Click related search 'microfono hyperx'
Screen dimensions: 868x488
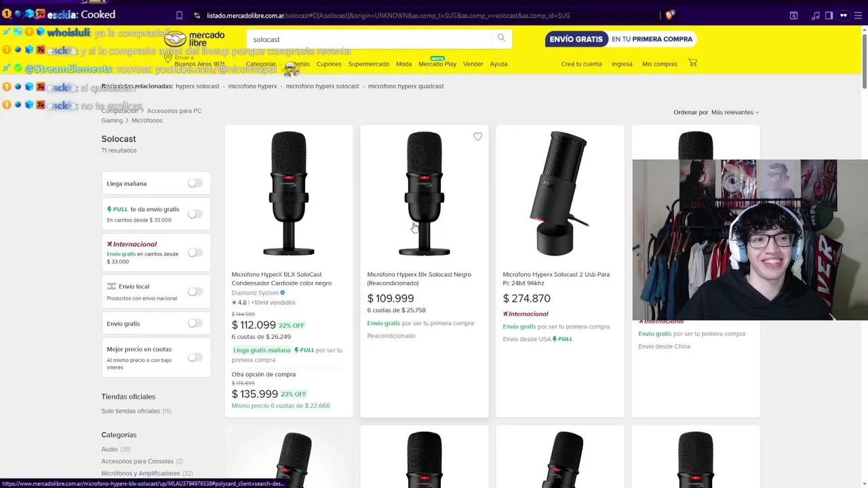tap(252, 86)
